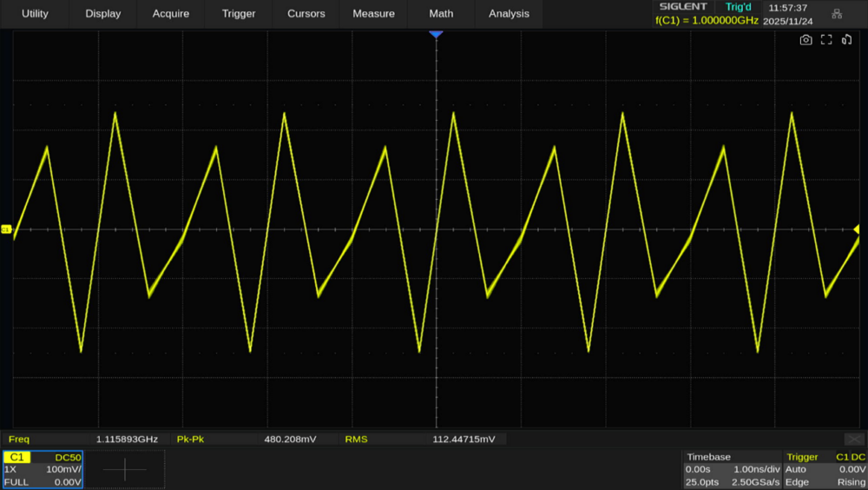
Task: Open the Trigger settings box
Action: (825, 469)
